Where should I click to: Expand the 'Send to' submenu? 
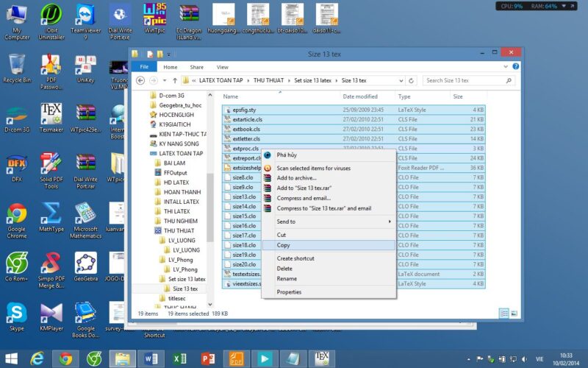click(286, 222)
